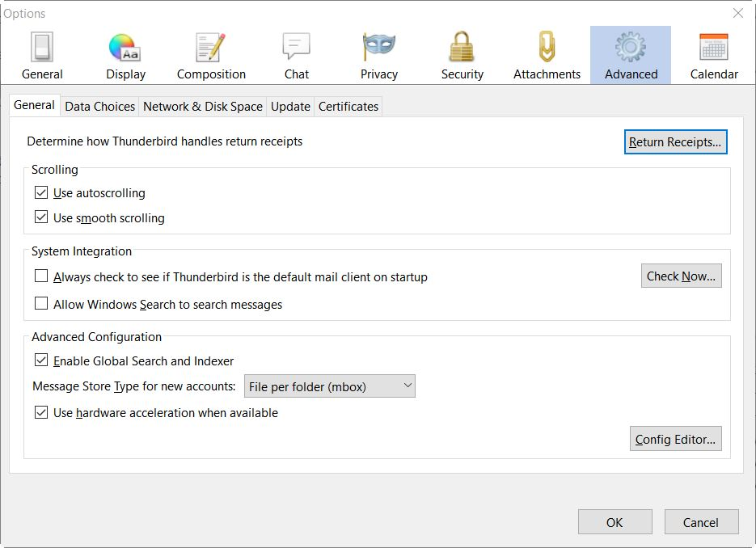Image resolution: width=756 pixels, height=548 pixels.
Task: Select the Composition pencil-and-paper icon
Action: [211, 48]
